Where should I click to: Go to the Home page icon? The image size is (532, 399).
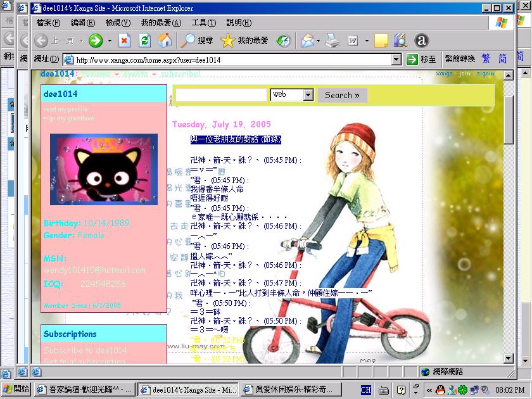[165, 41]
